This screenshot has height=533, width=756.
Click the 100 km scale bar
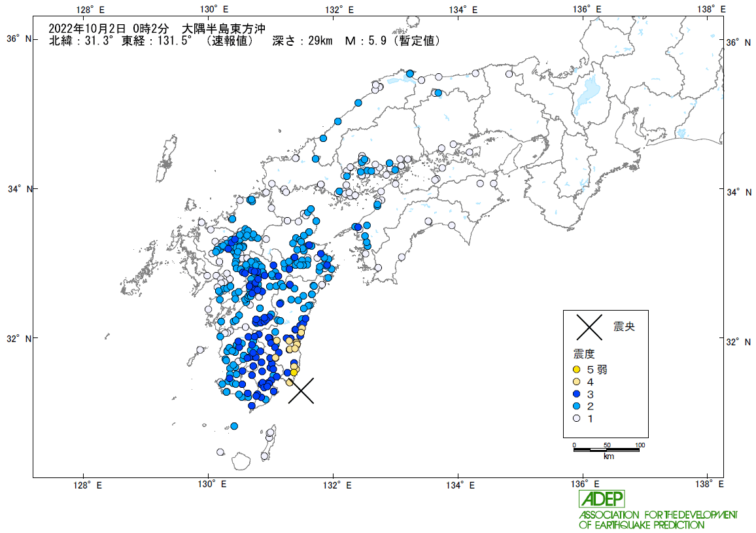click(x=606, y=450)
